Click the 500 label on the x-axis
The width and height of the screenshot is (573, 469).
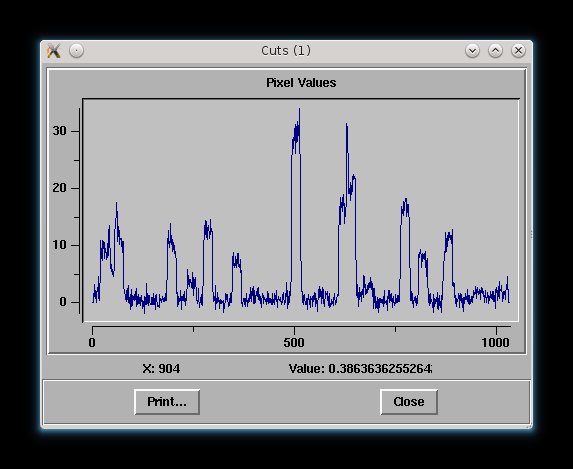(x=294, y=343)
